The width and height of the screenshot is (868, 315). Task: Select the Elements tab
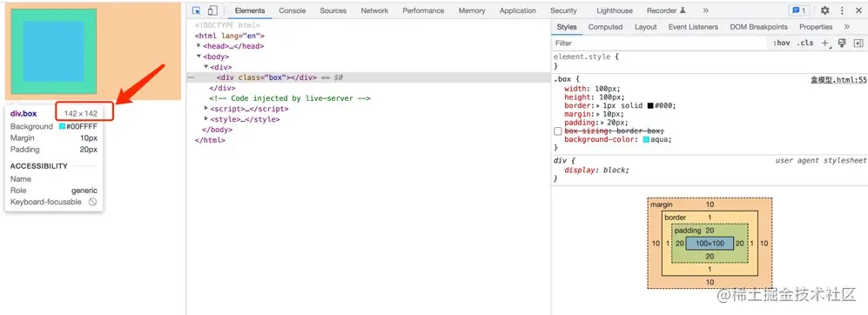click(250, 10)
